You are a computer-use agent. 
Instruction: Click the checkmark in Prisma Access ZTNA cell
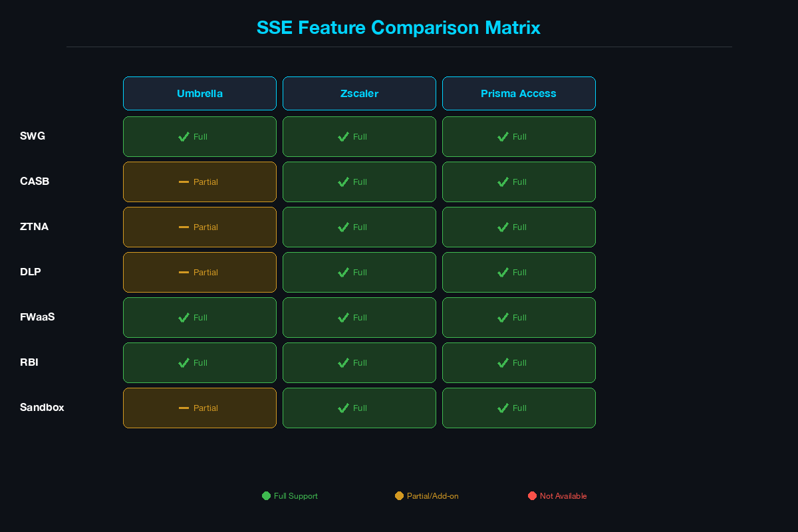point(503,227)
